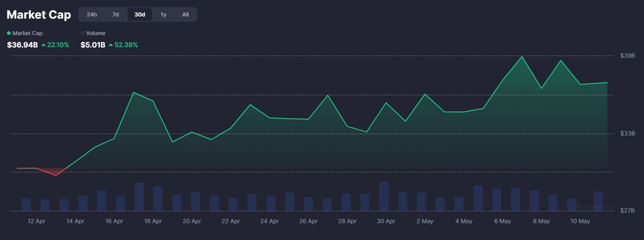Click the market cap peak near 7 May
Viewport: 644px width, 240px height.
pos(522,57)
